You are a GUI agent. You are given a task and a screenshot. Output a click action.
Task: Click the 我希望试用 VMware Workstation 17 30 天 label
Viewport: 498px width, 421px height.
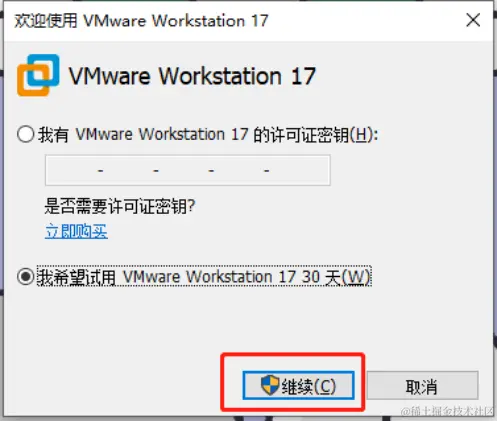click(204, 277)
